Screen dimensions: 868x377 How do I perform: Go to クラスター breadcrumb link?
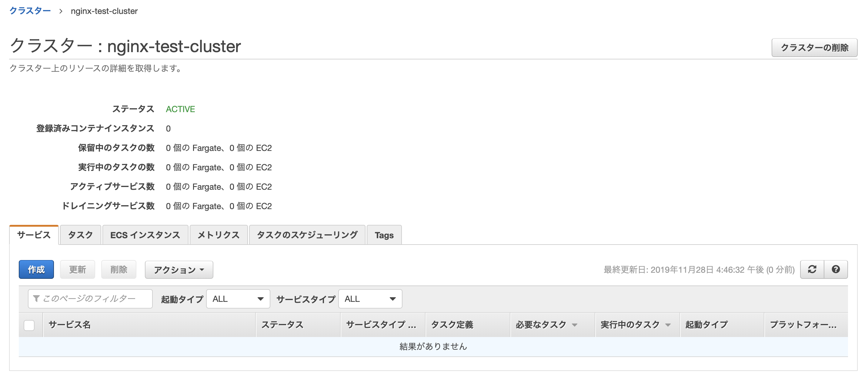tap(30, 11)
